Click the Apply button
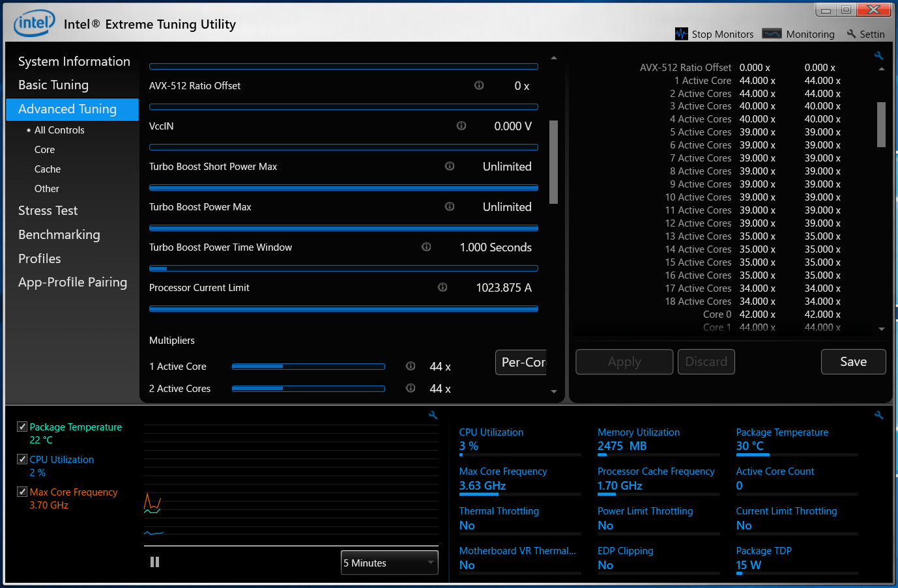The height and width of the screenshot is (588, 898). pyautogui.click(x=624, y=361)
